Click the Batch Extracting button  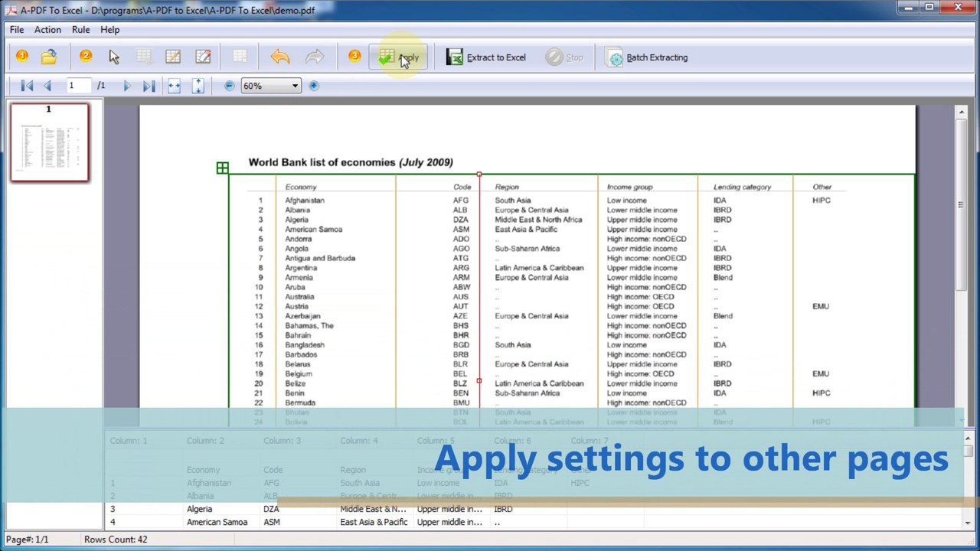pyautogui.click(x=648, y=57)
